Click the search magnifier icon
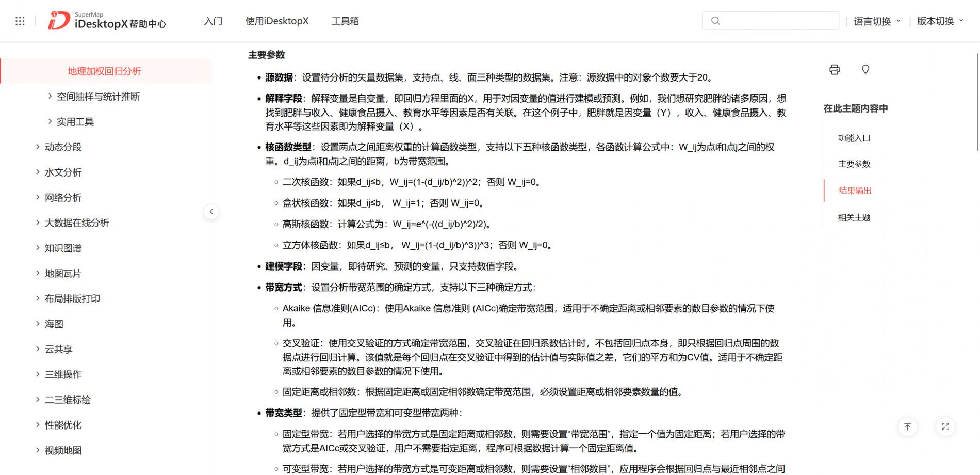Viewport: 980px width, 475px height. 715,21
